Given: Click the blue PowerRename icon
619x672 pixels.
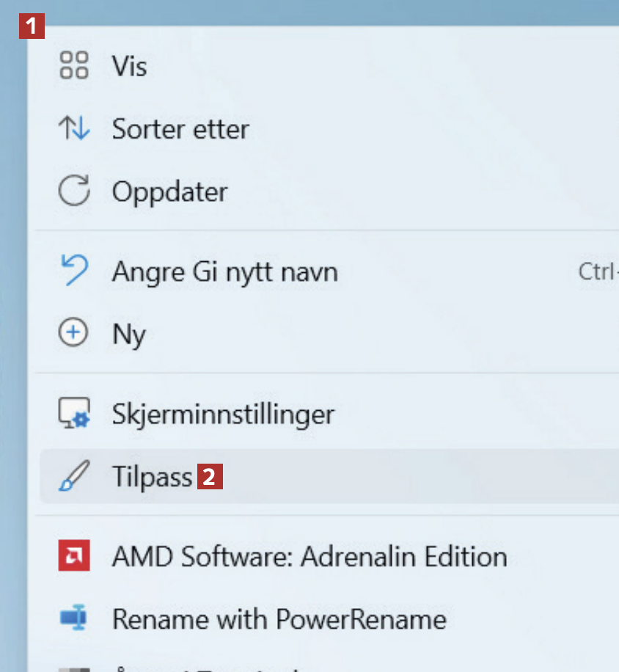Looking at the screenshot, I should point(73,619).
